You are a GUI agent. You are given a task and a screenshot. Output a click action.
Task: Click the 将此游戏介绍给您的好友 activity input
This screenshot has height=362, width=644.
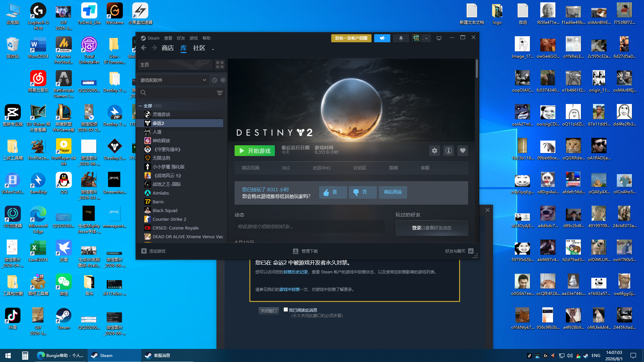tap(310, 226)
